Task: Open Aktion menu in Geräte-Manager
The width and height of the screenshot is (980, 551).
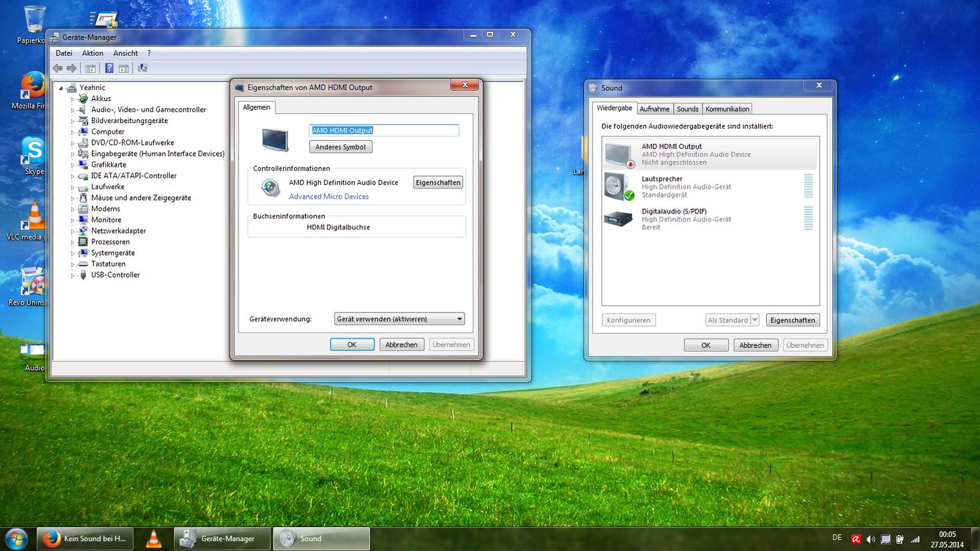Action: [x=93, y=53]
